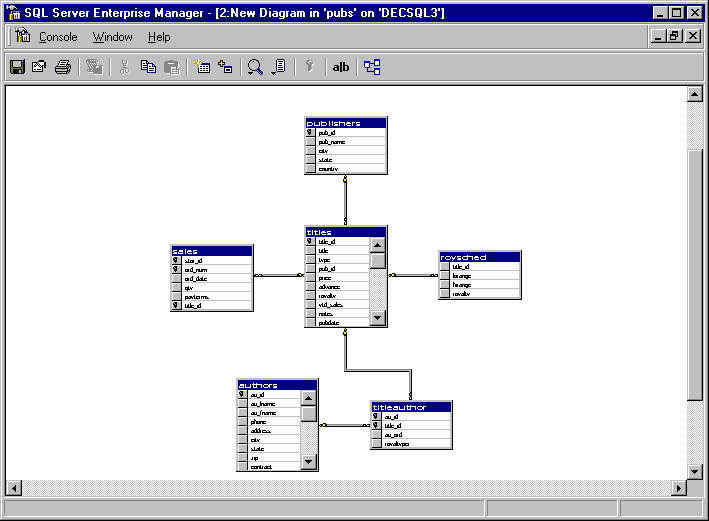Arrange tables with the layout icon

372,67
